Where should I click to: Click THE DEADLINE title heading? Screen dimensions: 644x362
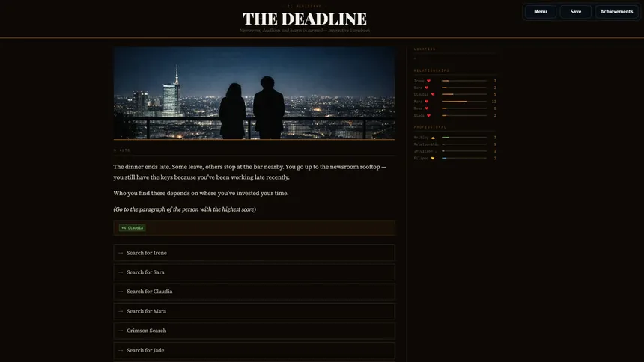[x=304, y=19]
